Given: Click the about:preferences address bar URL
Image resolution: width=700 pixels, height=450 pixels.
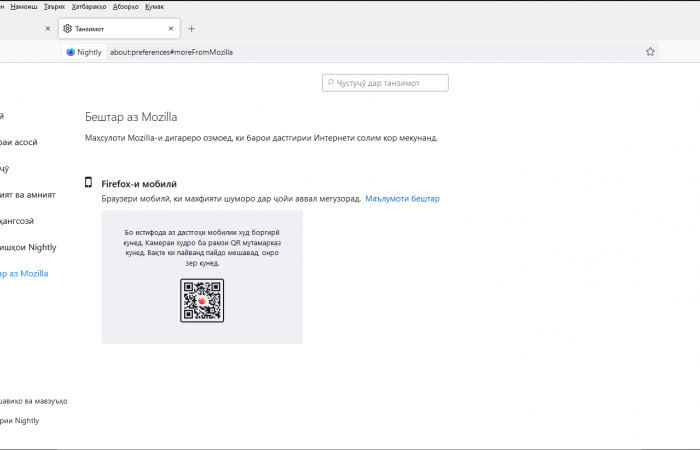Looking at the screenshot, I should tap(171, 52).
